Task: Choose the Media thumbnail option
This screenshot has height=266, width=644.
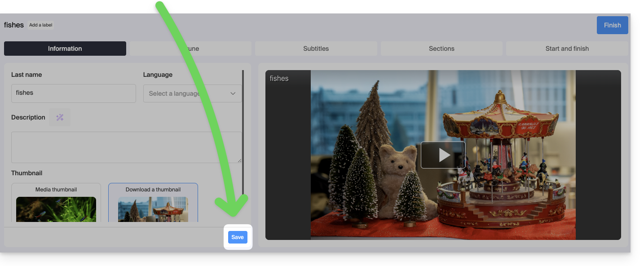Action: point(56,189)
